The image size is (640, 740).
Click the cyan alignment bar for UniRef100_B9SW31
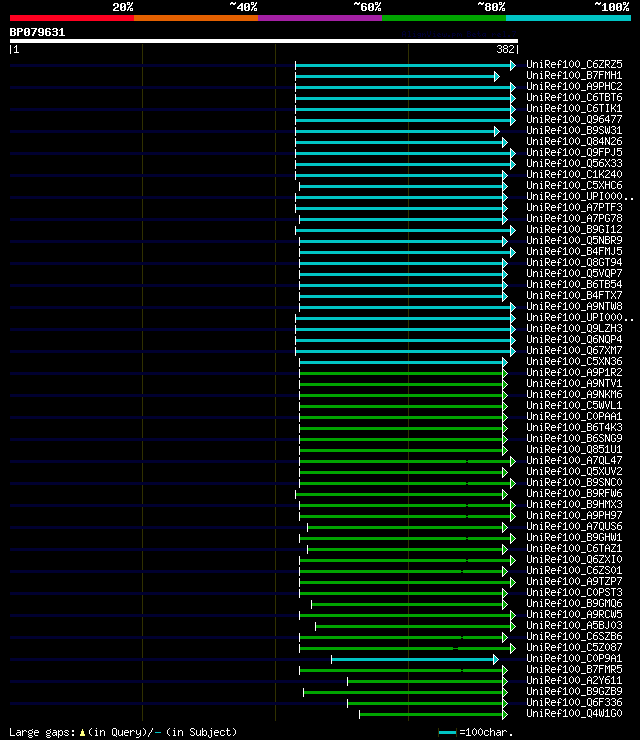(x=397, y=131)
